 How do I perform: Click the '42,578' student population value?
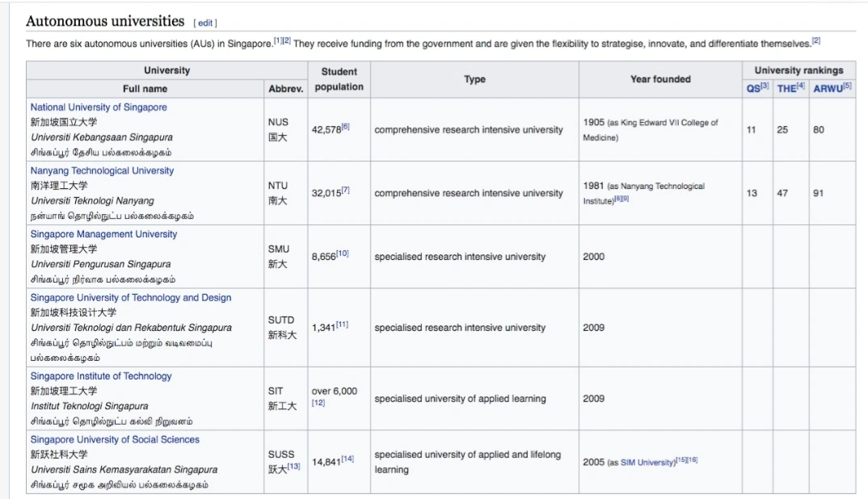tap(326, 130)
